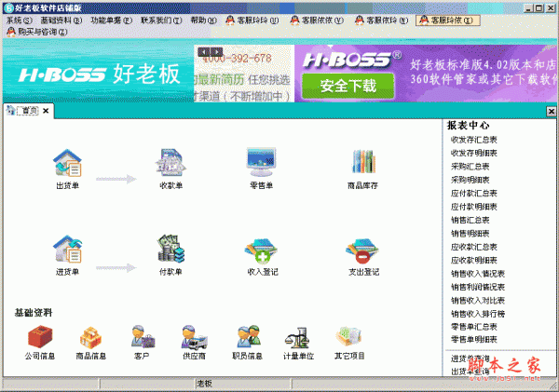Open the highlighted 客服 (X) support menu item
The width and height of the screenshot is (559, 392).
[x=448, y=20]
